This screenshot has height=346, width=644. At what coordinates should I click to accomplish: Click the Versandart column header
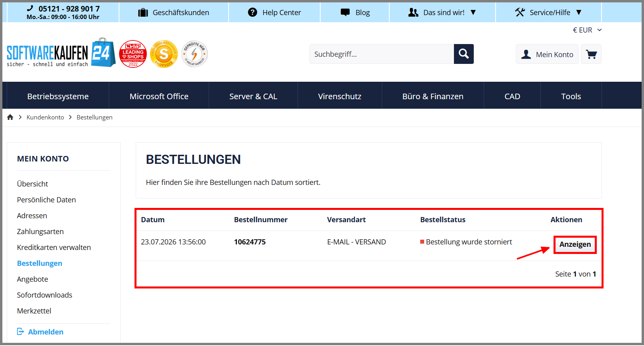(346, 219)
